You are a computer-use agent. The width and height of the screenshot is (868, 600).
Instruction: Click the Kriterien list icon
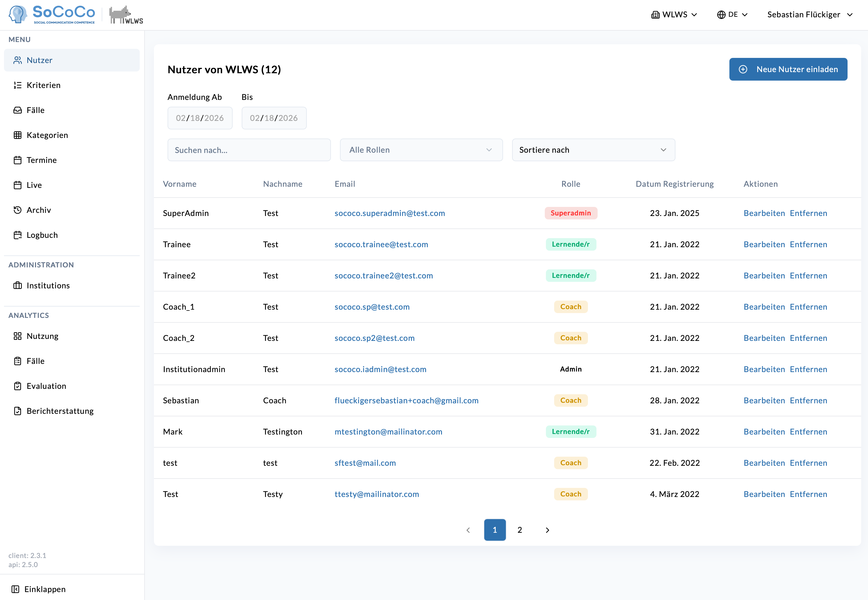(x=17, y=85)
